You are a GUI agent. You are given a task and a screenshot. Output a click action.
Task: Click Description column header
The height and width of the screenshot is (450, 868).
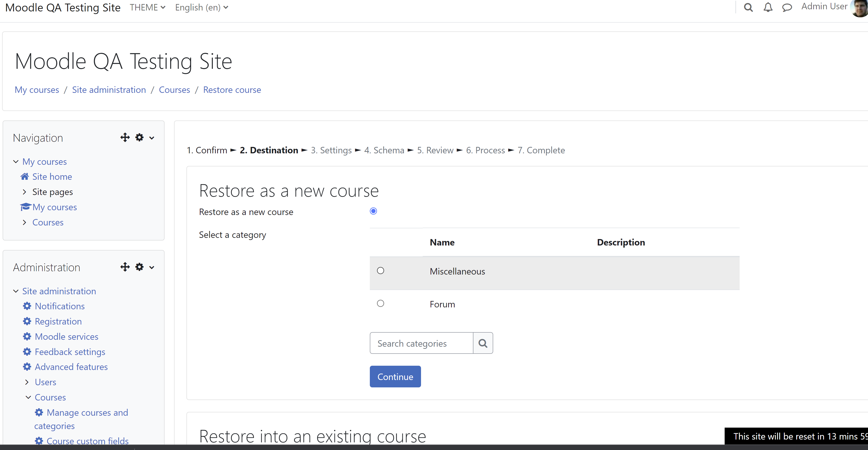pos(621,242)
